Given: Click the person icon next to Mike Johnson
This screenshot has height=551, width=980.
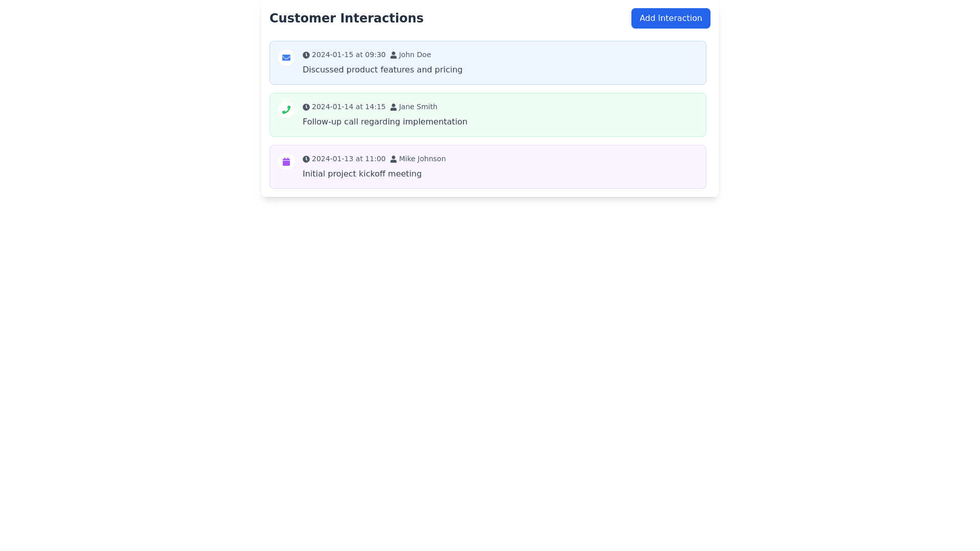Looking at the screenshot, I should coord(393,159).
